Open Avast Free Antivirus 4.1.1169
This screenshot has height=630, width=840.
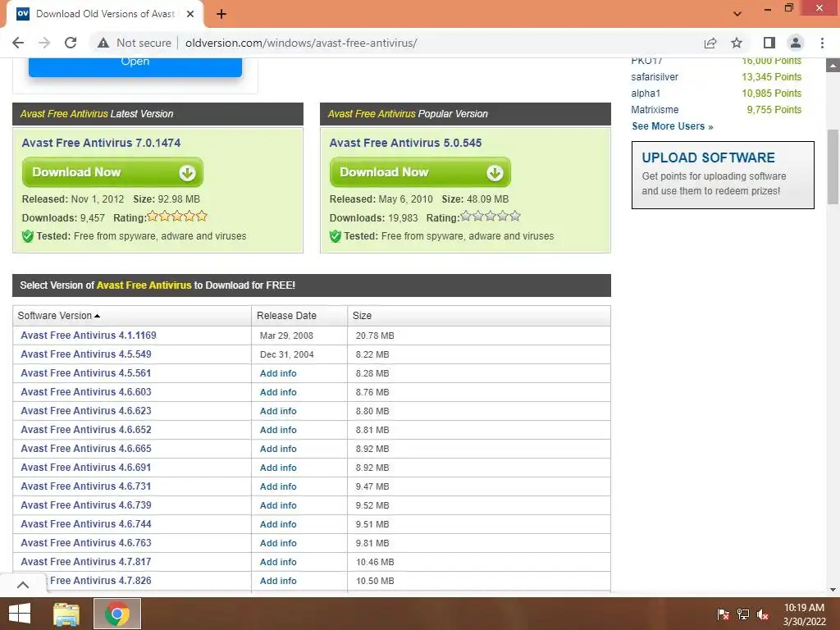coord(89,336)
